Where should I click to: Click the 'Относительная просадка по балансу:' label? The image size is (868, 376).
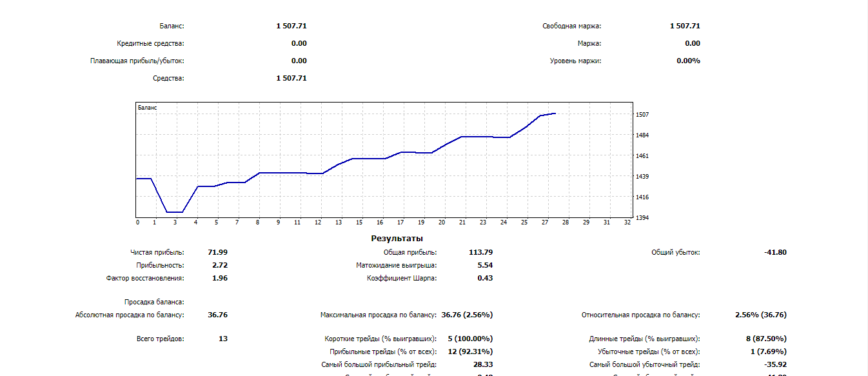(641, 315)
